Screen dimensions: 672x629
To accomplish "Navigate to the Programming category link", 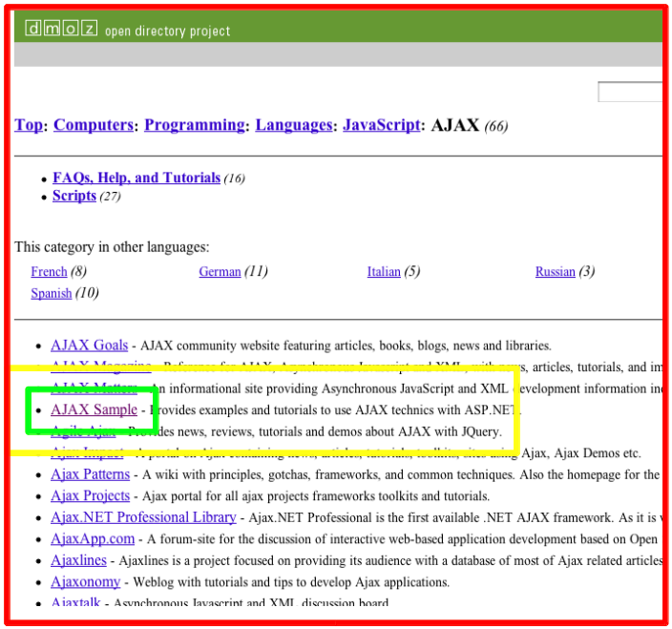I will coord(195,125).
